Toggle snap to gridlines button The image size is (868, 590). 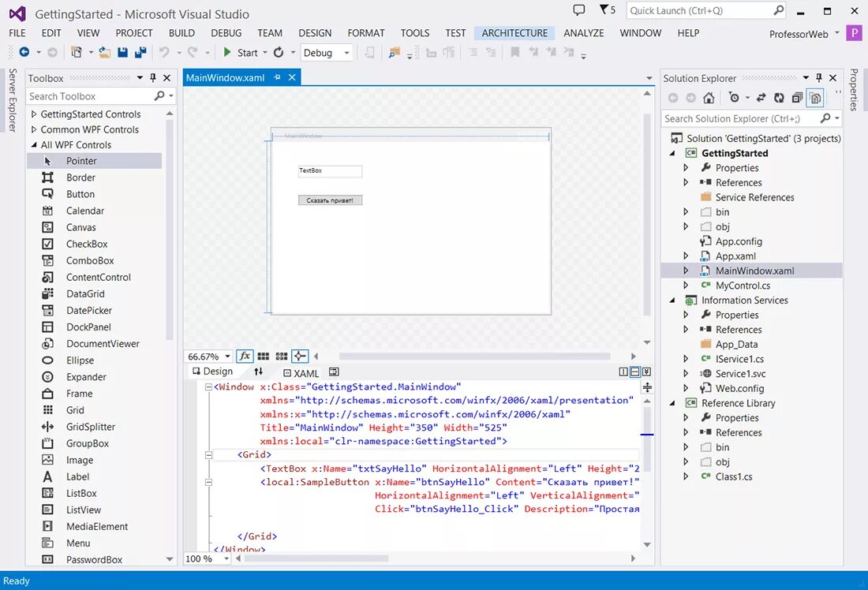(282, 356)
